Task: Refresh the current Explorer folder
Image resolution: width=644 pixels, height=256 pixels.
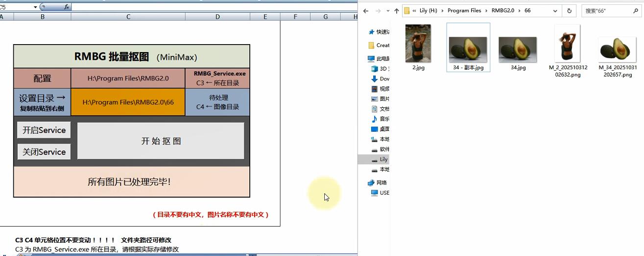Action: tap(569, 11)
